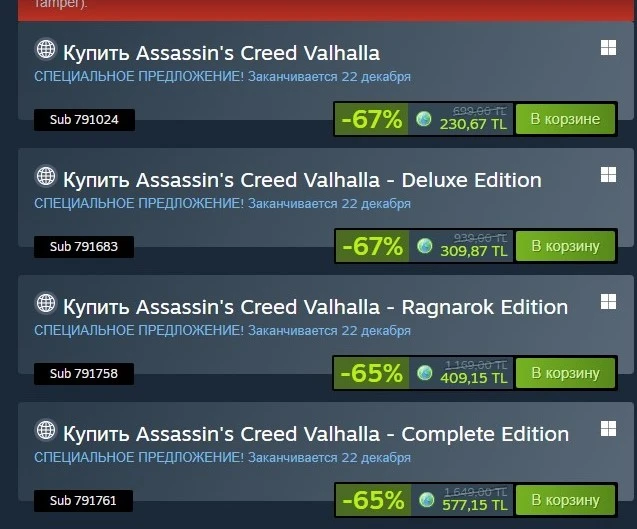The height and width of the screenshot is (529, 637).
Task: Open Sub 791758 package link
Action: click(x=84, y=373)
